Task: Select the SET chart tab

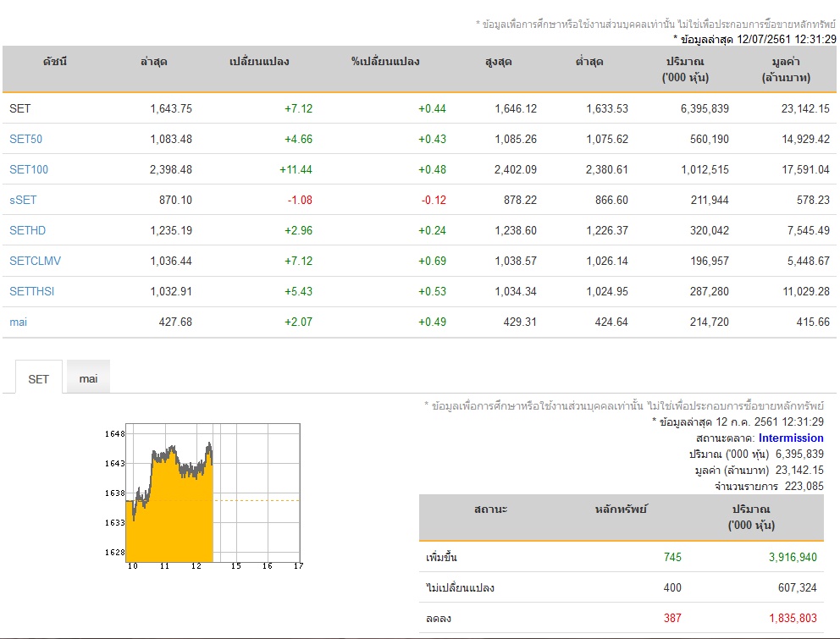Action: click(x=39, y=378)
